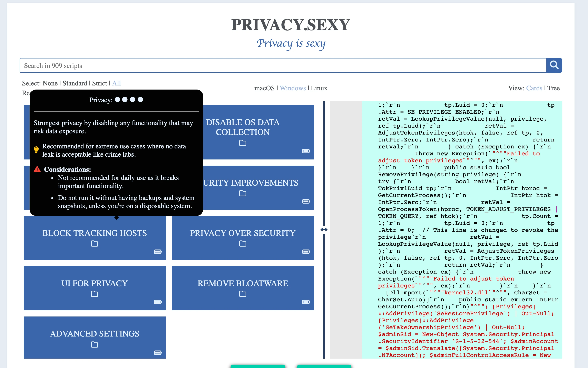588x368 pixels.
Task: Click the horizontal resize handle between panels
Action: [324, 230]
